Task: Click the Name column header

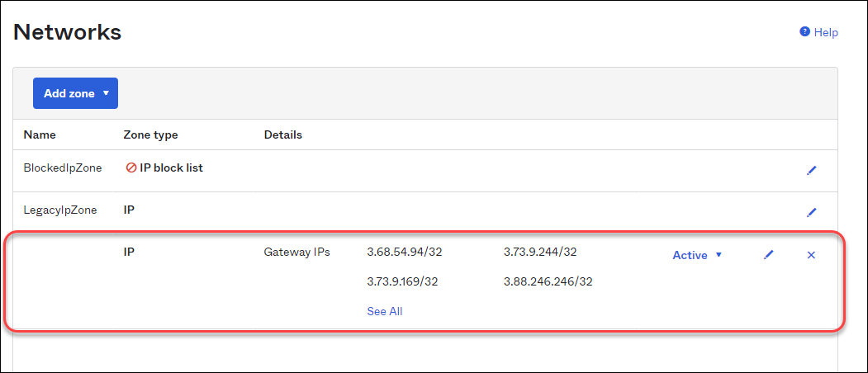Action: tap(40, 135)
